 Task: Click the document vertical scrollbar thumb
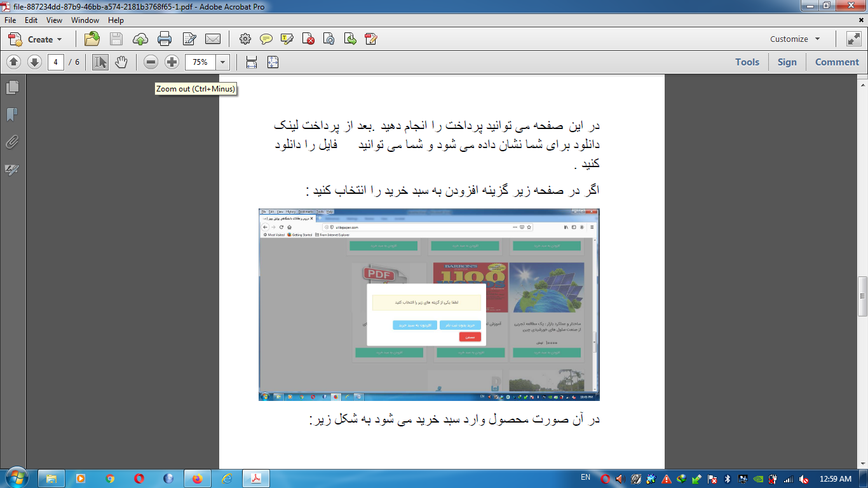[862, 297]
